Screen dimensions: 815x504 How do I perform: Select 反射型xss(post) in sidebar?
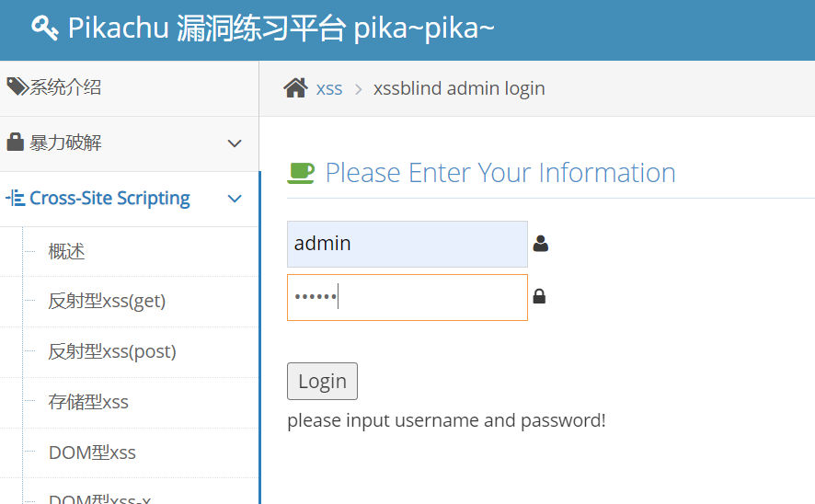(x=112, y=351)
